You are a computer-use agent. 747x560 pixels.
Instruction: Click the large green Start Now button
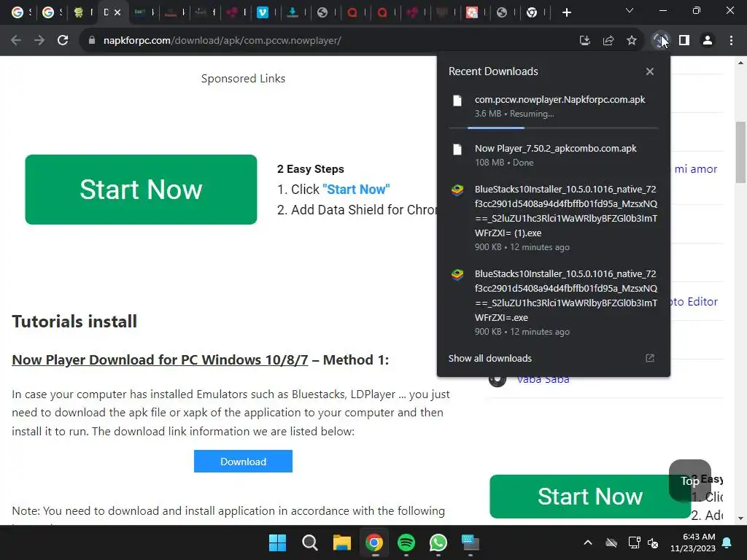pyautogui.click(x=141, y=190)
